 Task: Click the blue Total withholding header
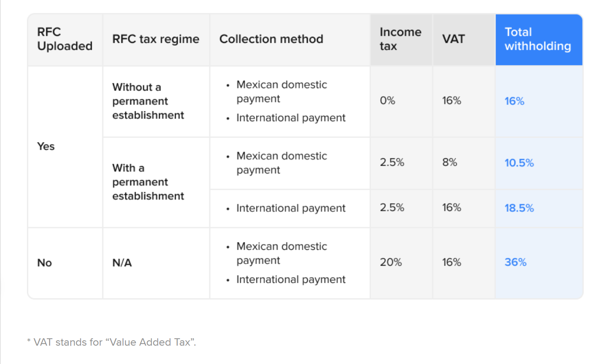[x=538, y=39]
